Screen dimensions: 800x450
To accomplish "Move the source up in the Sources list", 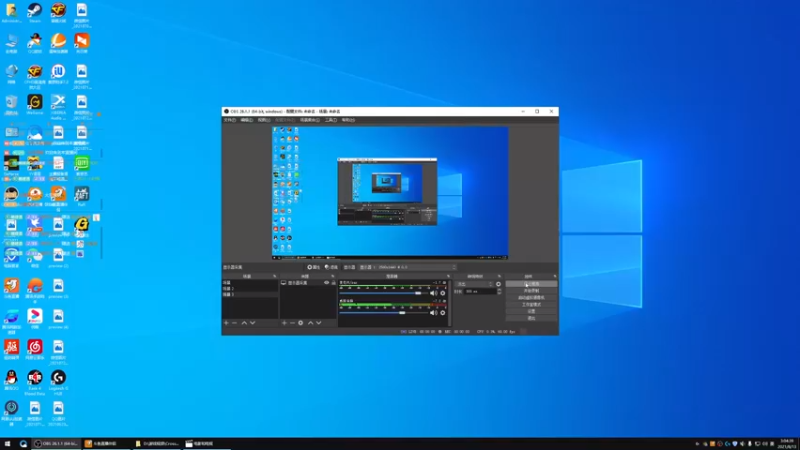I will pyautogui.click(x=310, y=323).
